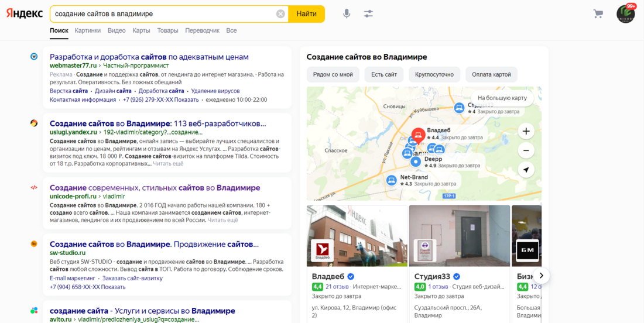
Task: Open the E-mail маркетинг sitelink
Action: point(72,279)
